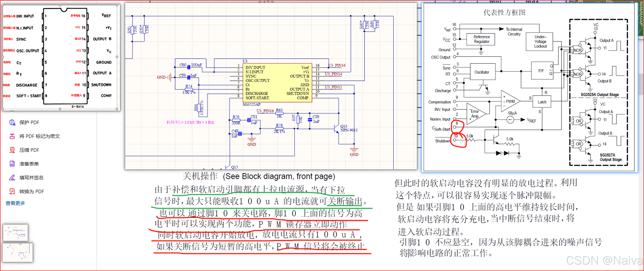
Task: Click bottom-right corner handle of pinout image
Action: click(x=117, y=109)
